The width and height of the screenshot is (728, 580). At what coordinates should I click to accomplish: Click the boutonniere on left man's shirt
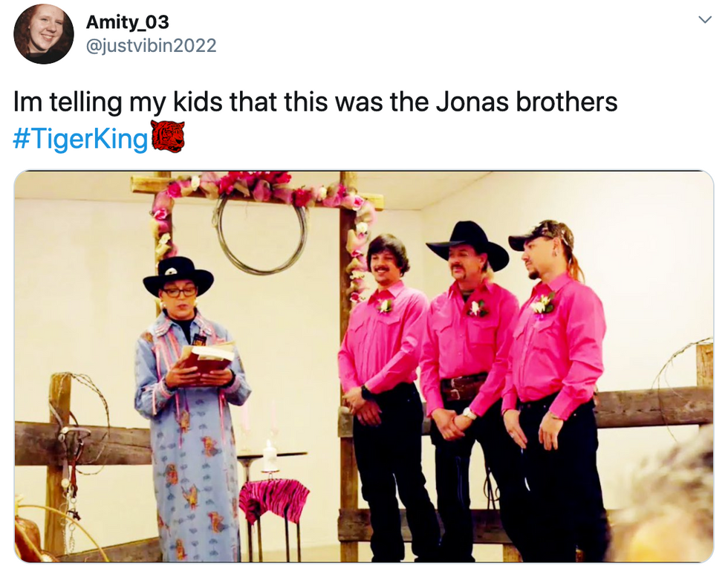click(384, 305)
